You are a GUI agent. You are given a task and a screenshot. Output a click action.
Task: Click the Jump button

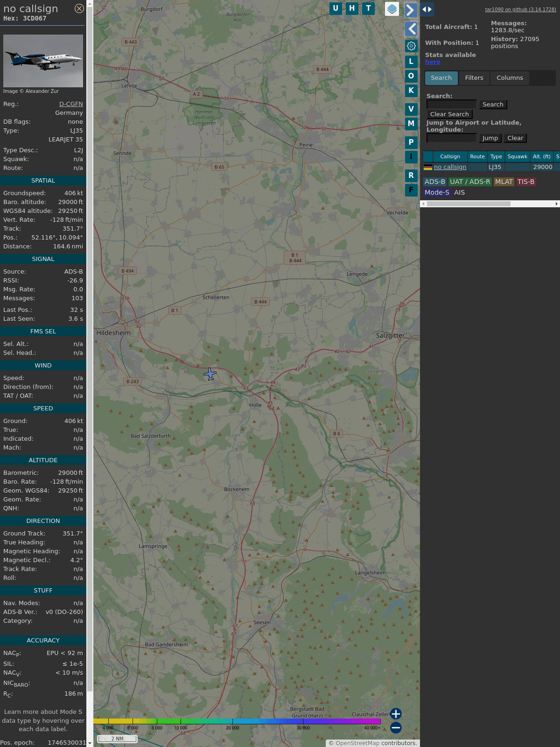(x=490, y=138)
